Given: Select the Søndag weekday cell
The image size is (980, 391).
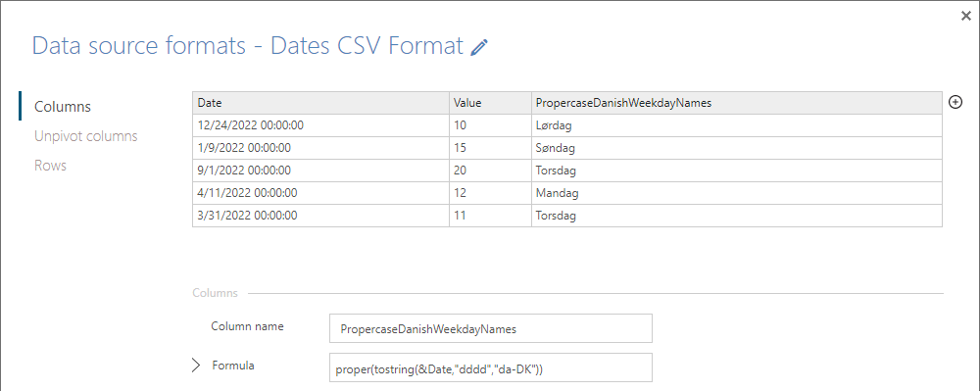Looking at the screenshot, I should tap(737, 148).
